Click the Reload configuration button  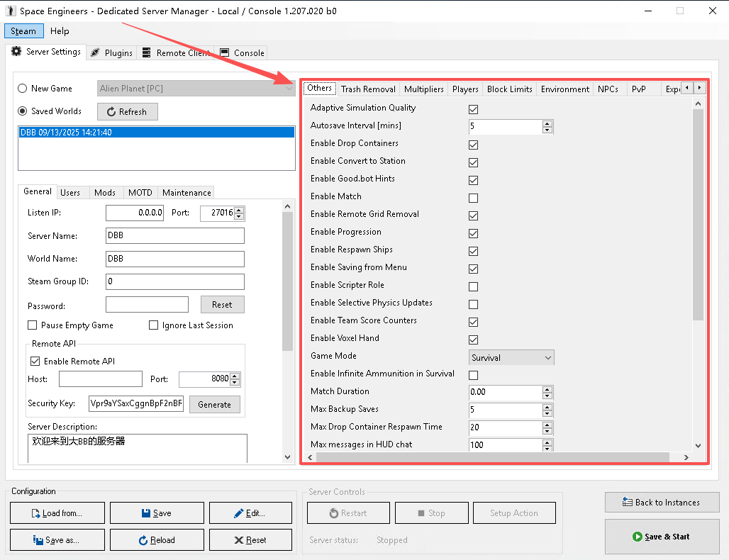[x=156, y=540]
